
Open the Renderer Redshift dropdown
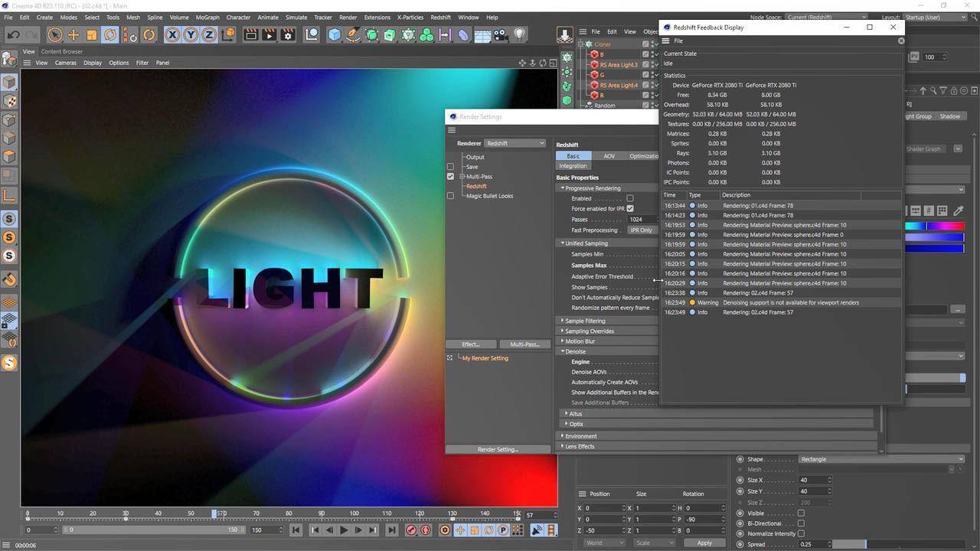[x=515, y=143]
